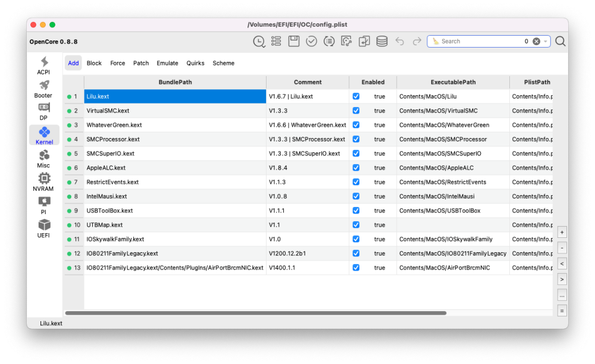Viewport: 595px width, 364px height.
Task: Click the circled list toolbar icon
Action: (329, 41)
